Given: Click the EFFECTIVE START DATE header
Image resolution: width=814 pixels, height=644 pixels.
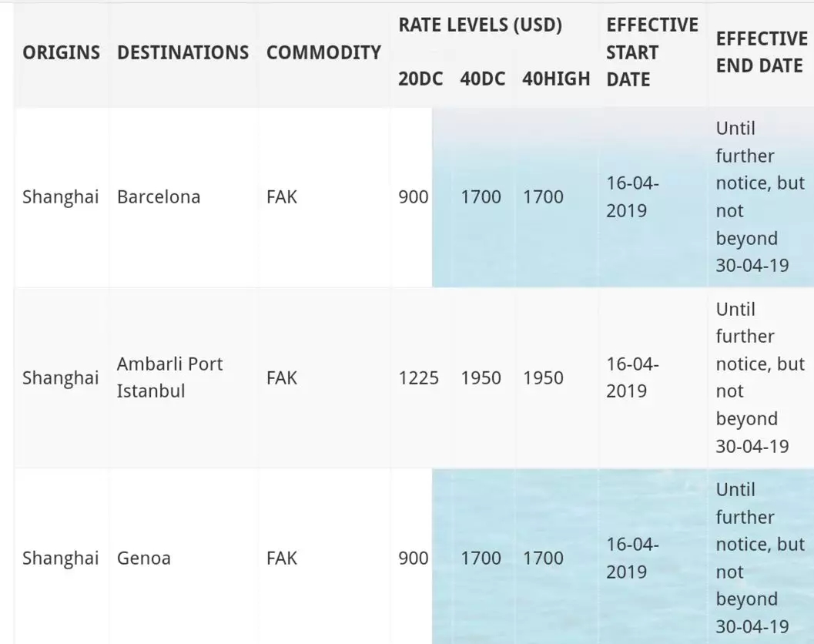Looking at the screenshot, I should click(x=652, y=52).
